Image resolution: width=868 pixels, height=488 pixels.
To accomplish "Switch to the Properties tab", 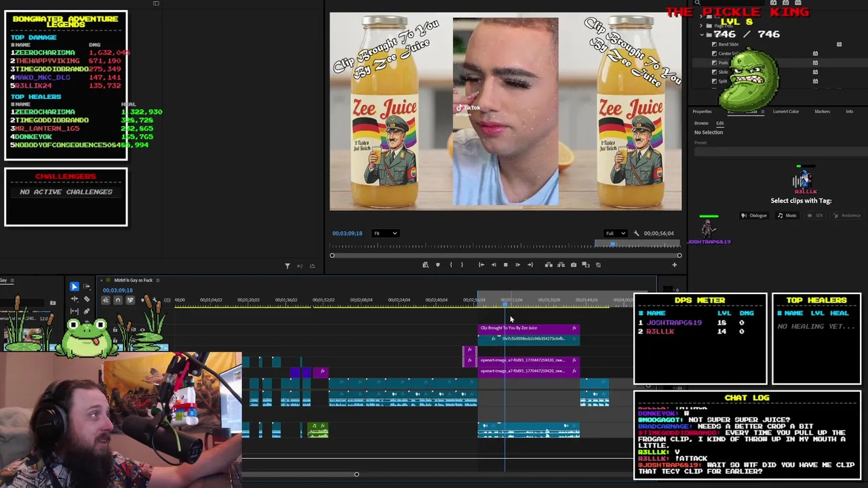I will [x=702, y=112].
